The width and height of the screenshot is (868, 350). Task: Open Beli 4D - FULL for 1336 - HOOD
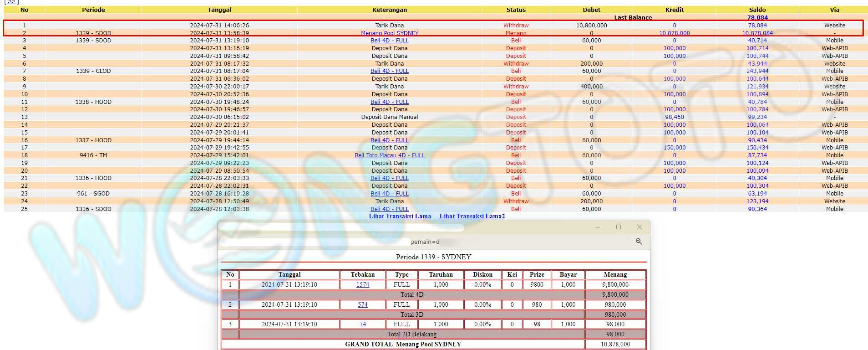pyautogui.click(x=389, y=178)
